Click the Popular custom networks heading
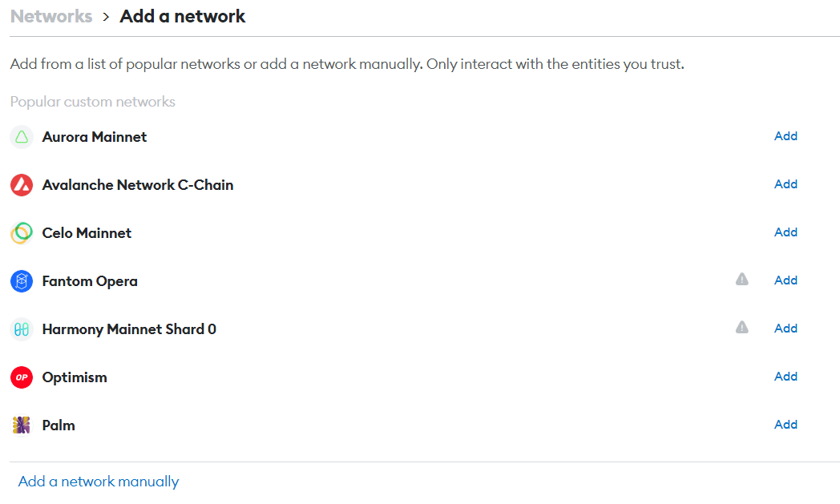The image size is (840, 504). pyautogui.click(x=92, y=102)
